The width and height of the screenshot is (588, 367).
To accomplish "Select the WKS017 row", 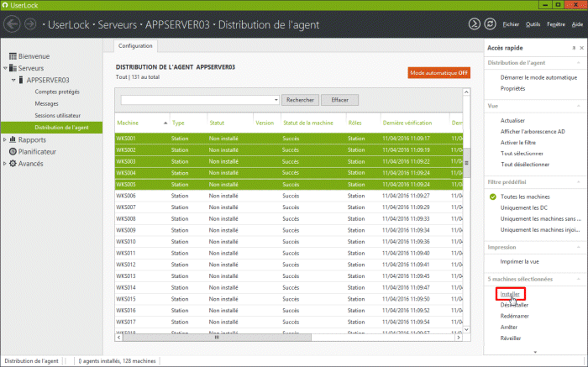I will click(x=289, y=322).
